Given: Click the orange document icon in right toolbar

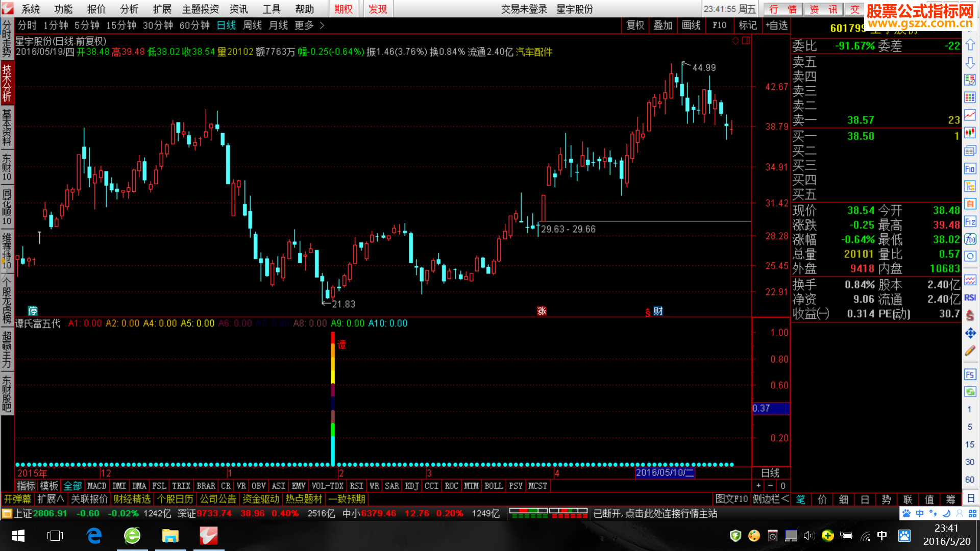Looking at the screenshot, I should click(x=970, y=204).
